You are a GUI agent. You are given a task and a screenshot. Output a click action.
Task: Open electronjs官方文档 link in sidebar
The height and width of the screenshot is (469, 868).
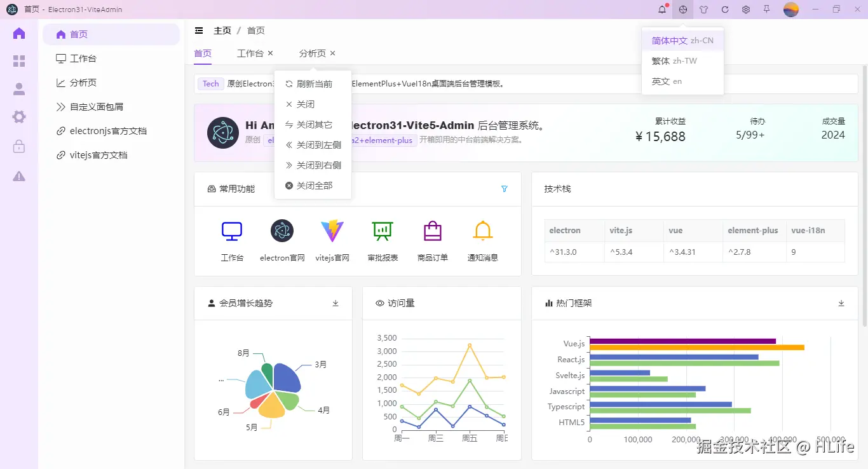[x=111, y=131]
